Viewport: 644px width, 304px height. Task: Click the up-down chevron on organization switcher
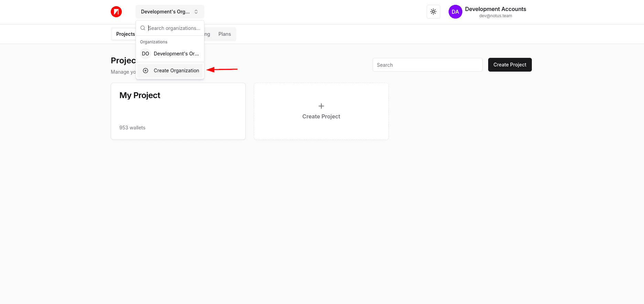(x=196, y=12)
